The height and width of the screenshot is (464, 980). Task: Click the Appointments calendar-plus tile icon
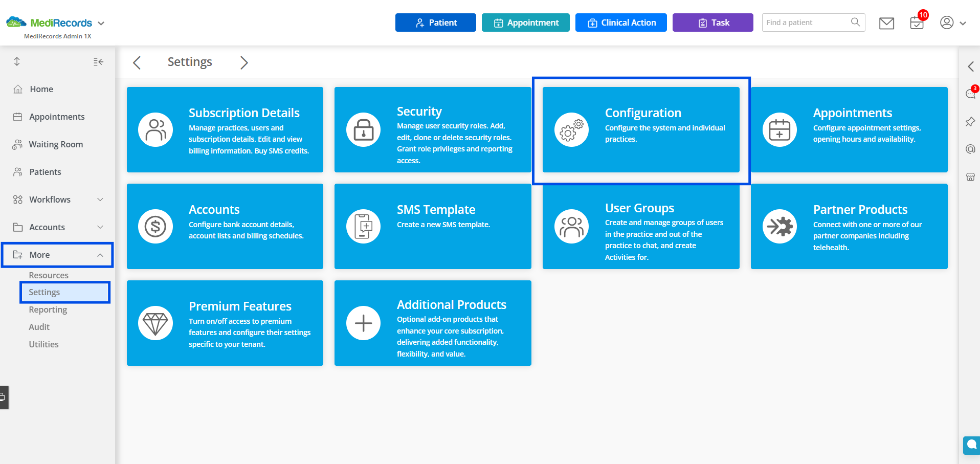pyautogui.click(x=780, y=129)
